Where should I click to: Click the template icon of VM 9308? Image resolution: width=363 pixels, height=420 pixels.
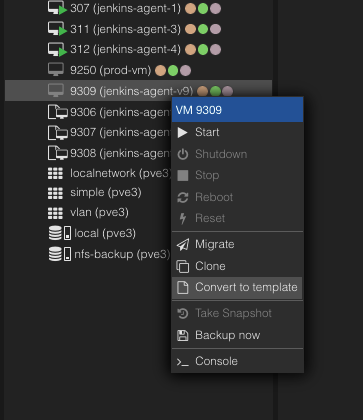point(58,153)
